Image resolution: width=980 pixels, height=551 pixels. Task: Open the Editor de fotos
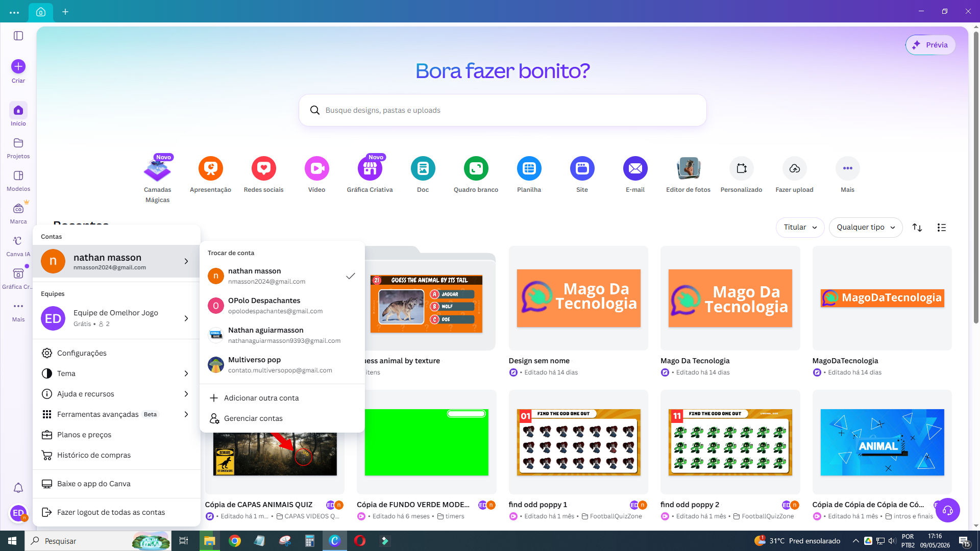(688, 174)
